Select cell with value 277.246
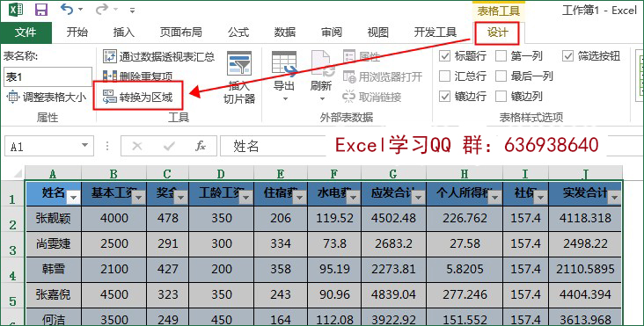Viewport: 644px width, 326px height. point(465,294)
